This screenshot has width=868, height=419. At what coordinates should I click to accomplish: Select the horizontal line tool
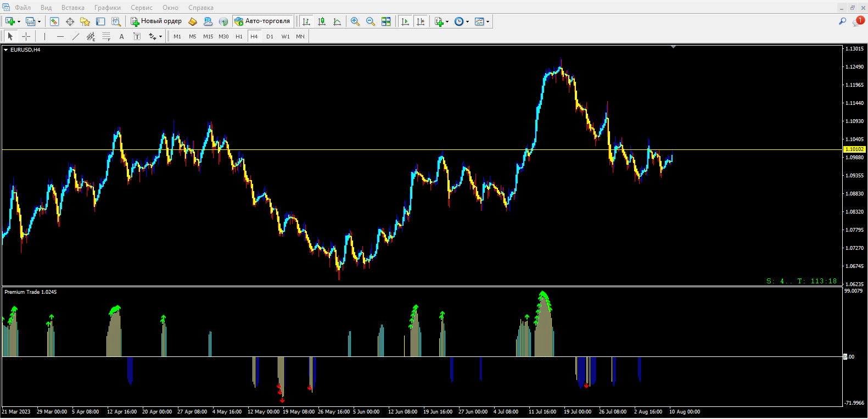[60, 36]
